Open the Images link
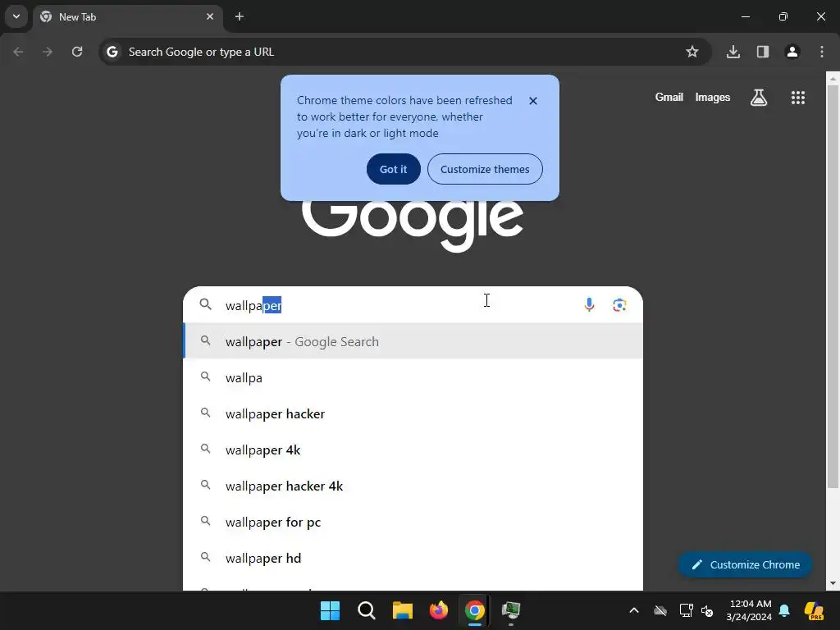Image resolution: width=840 pixels, height=630 pixels. coord(713,97)
